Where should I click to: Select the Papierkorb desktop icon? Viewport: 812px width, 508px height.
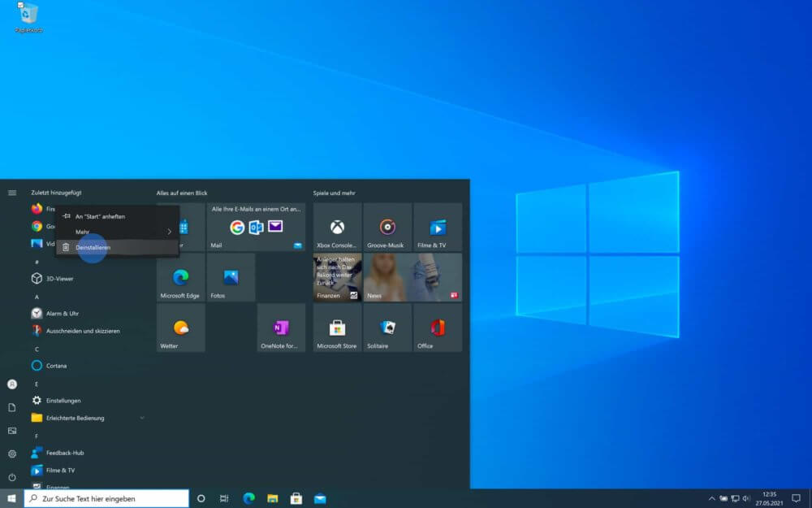tap(29, 18)
